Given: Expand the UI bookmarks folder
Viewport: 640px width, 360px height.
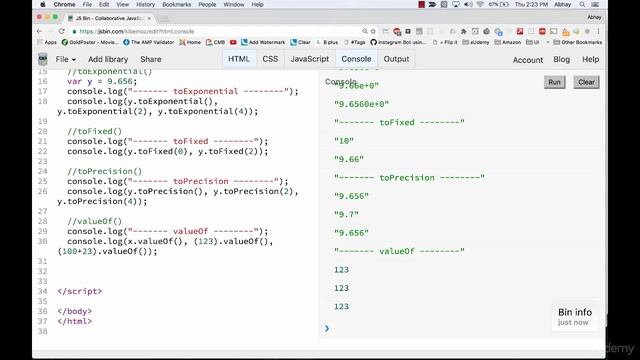Looking at the screenshot, I should (533, 42).
